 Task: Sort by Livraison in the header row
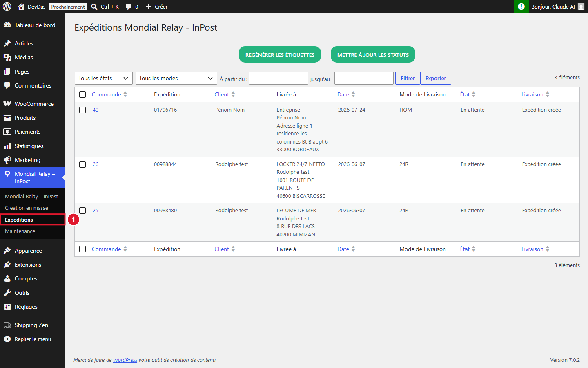pyautogui.click(x=535, y=94)
